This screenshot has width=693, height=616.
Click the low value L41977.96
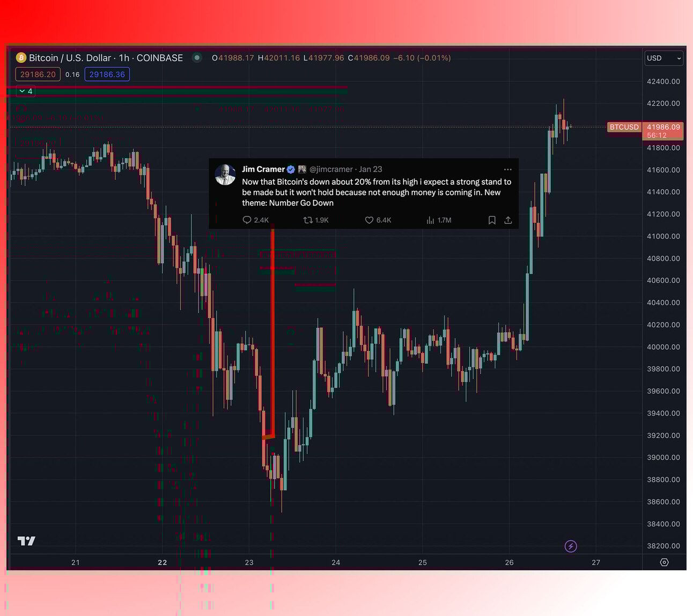[x=324, y=58]
